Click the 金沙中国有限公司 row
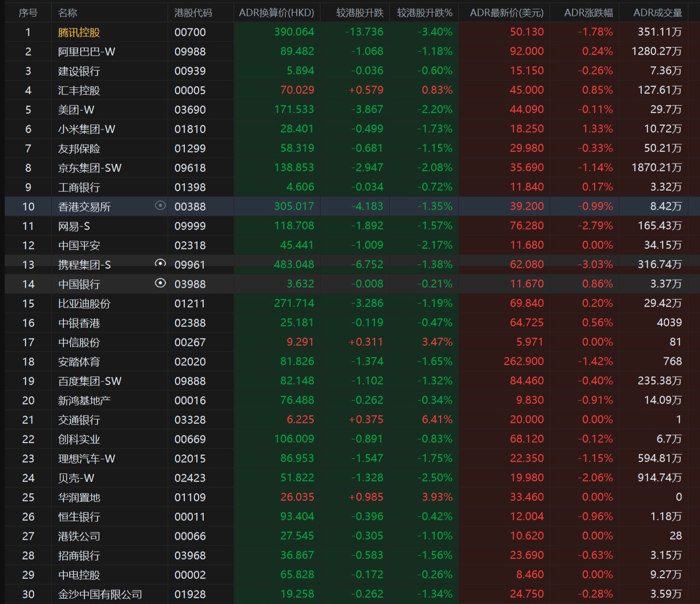 pos(352,594)
